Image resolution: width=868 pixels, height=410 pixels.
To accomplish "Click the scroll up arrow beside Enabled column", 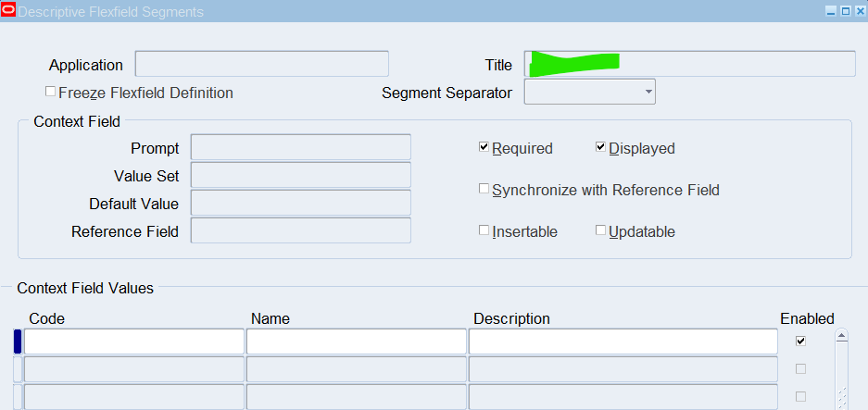I will coord(841,338).
